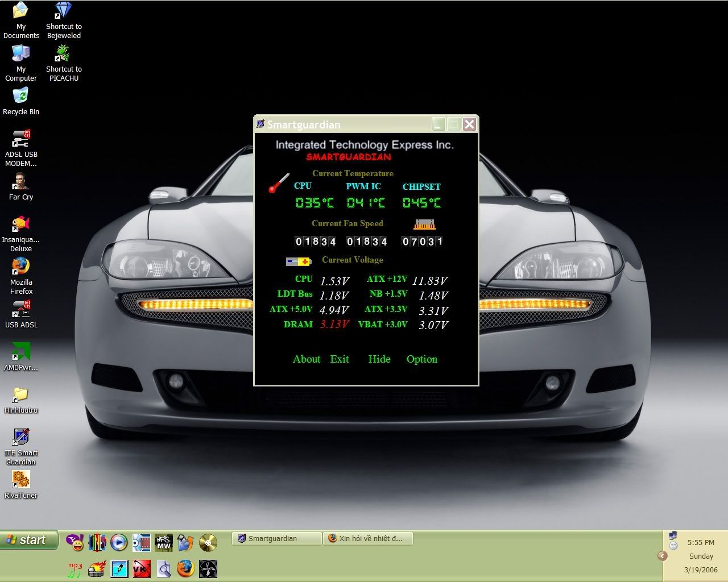Click the gold disc quick launch icon
This screenshot has width=728, height=582.
pos(208,543)
